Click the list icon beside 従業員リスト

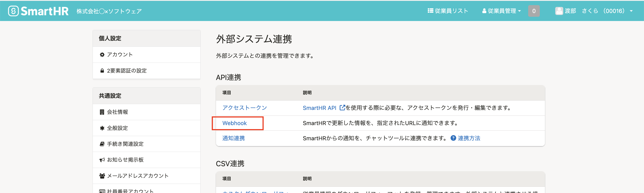[x=430, y=11]
